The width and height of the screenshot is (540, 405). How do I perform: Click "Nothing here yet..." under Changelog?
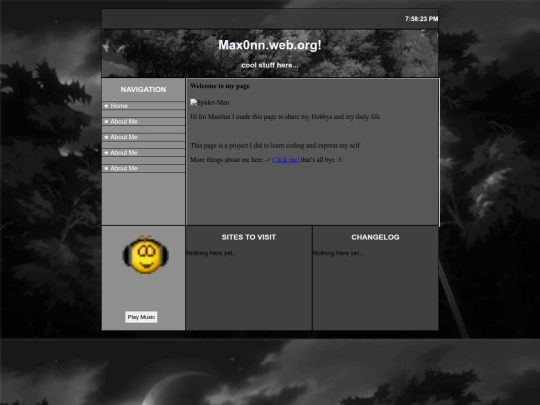click(338, 253)
